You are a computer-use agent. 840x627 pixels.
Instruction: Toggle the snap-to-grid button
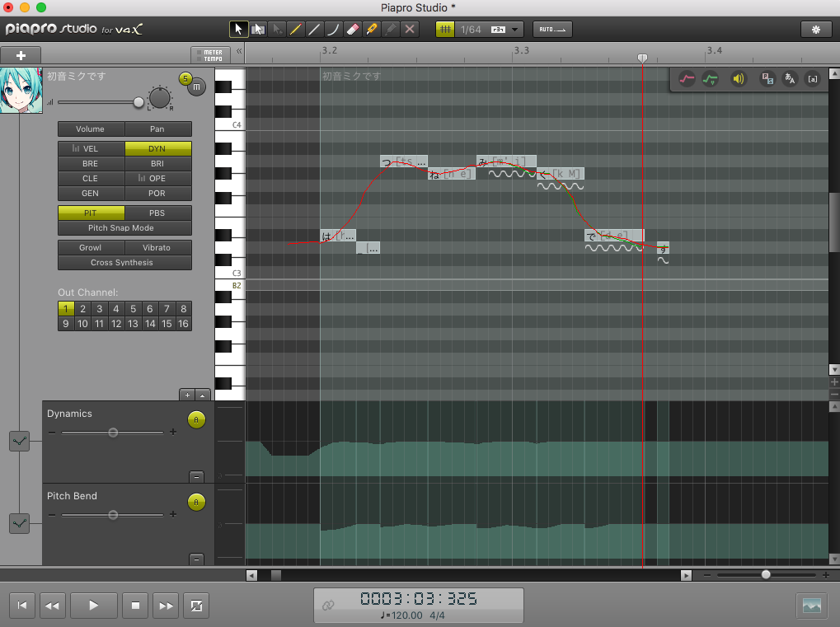point(444,30)
